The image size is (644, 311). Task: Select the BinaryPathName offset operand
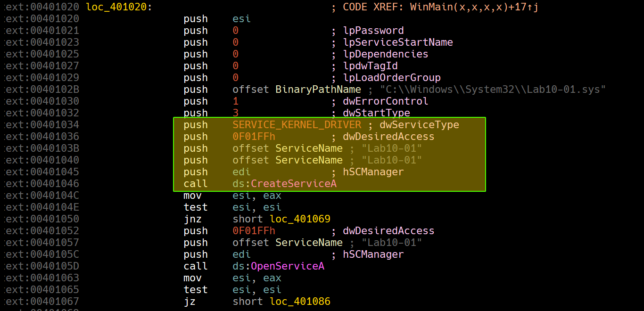click(x=318, y=90)
